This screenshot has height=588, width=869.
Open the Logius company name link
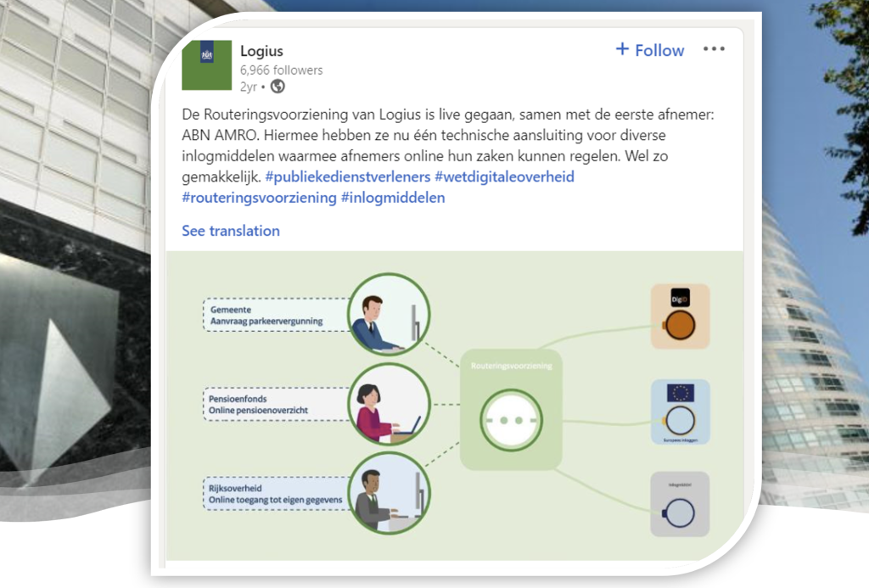tap(261, 52)
